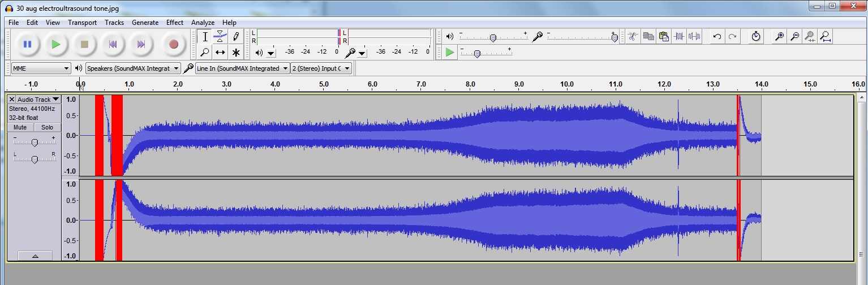
Task: Expand the Audio Track name menu
Action: coord(38,100)
